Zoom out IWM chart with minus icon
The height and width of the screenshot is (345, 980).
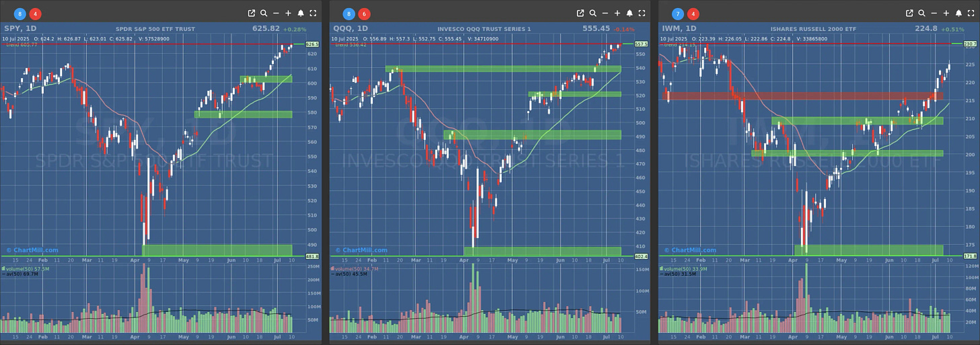[x=934, y=13]
